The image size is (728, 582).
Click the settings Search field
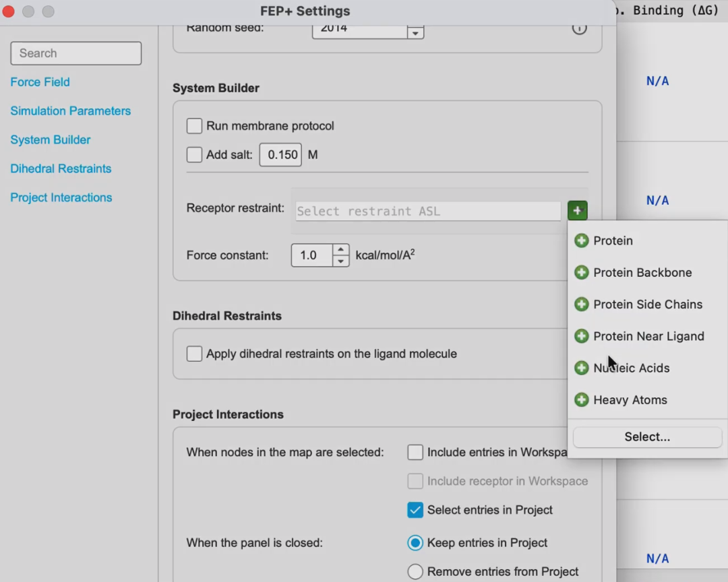pos(76,53)
